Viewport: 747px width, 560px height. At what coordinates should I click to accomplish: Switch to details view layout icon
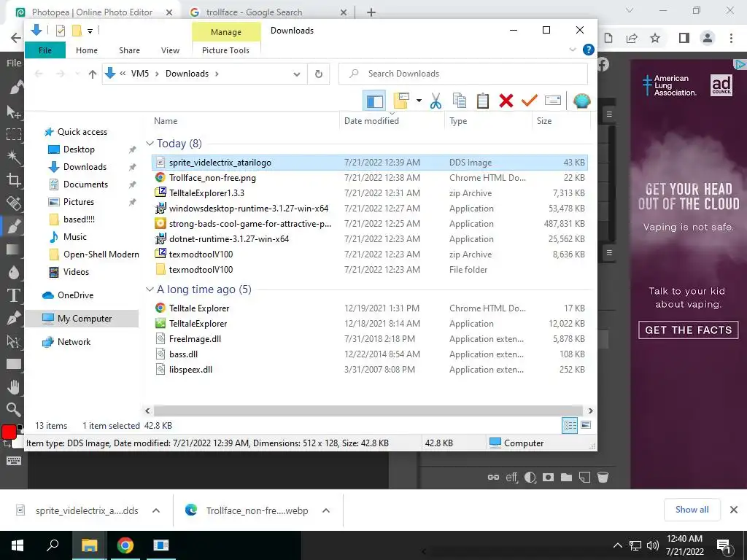(x=570, y=425)
